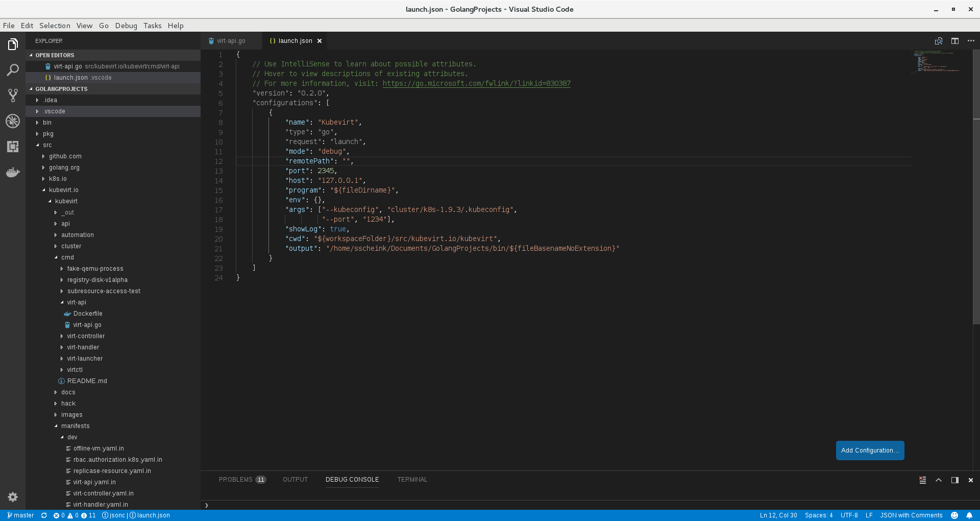
Task: Change the Spaces: 4 indentation setting
Action: click(819, 515)
